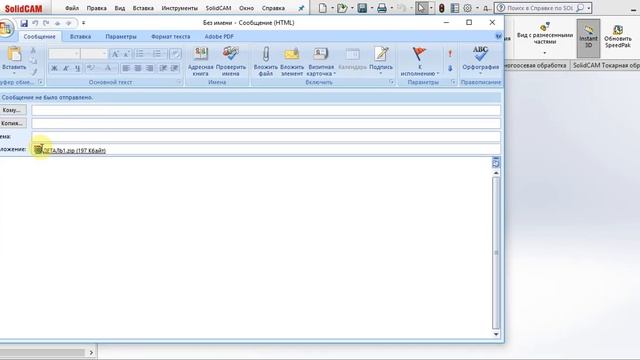Open the SolidCAM Токарная обработка tab

[x=605, y=65]
